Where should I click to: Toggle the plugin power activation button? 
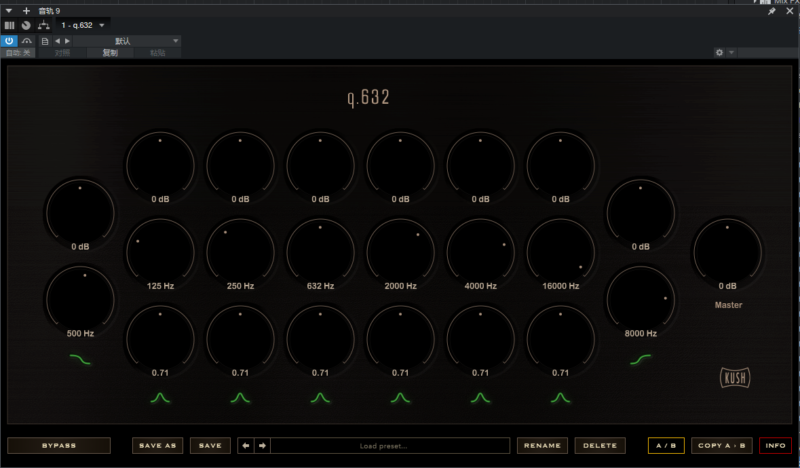[9, 41]
